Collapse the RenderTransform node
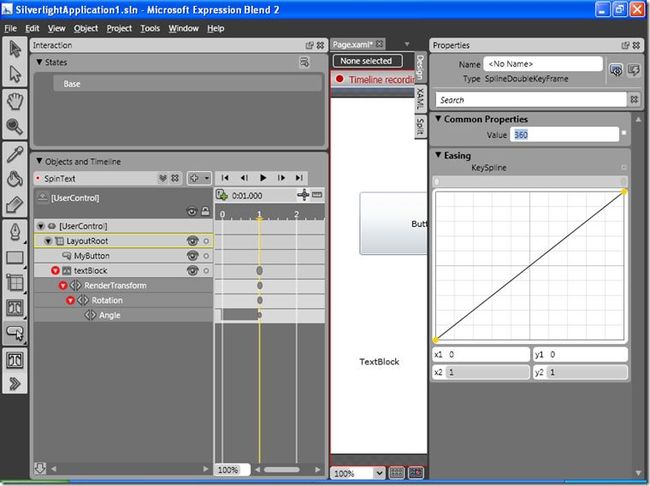The image size is (650, 486). [63, 286]
